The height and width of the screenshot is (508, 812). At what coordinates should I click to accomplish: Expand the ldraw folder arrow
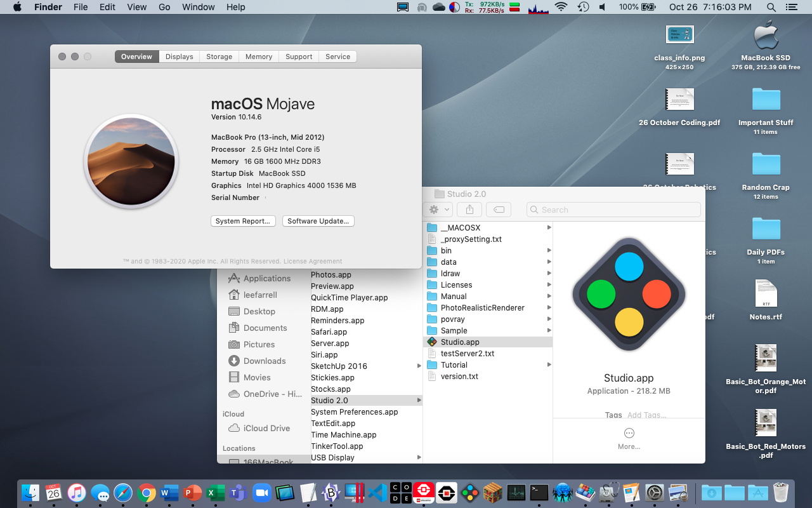549,274
